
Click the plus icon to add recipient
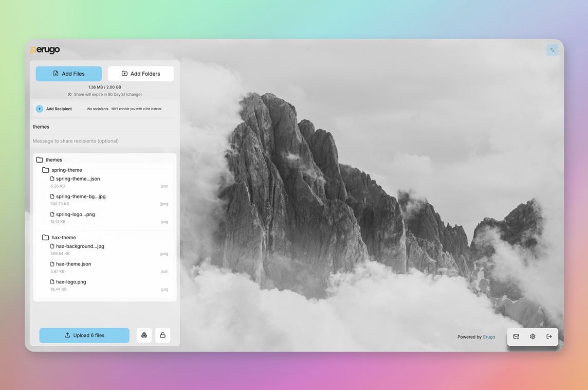[x=40, y=109]
